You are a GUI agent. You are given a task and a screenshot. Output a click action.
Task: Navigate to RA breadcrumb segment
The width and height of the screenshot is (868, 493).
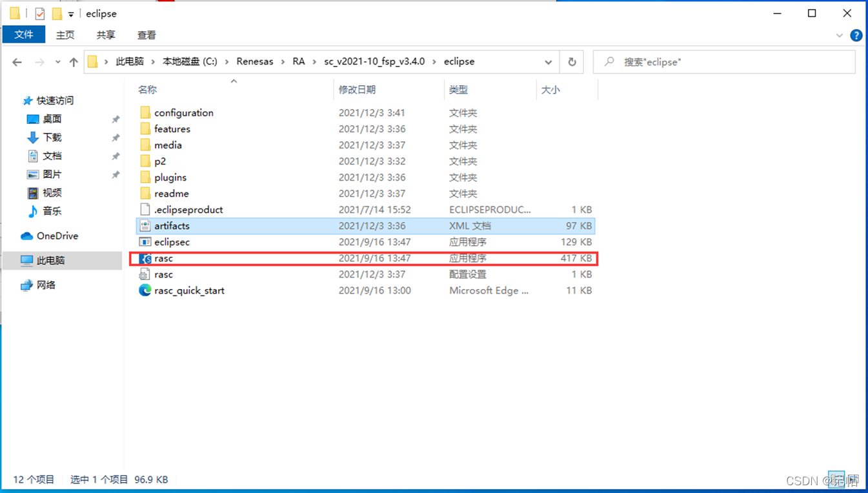pos(298,62)
